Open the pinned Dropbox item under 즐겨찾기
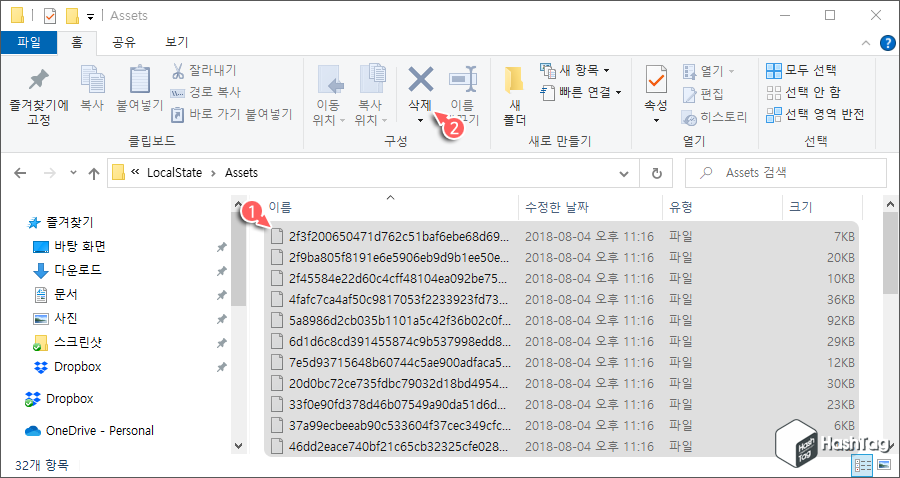Viewport: 900px width, 478px height. click(67, 367)
